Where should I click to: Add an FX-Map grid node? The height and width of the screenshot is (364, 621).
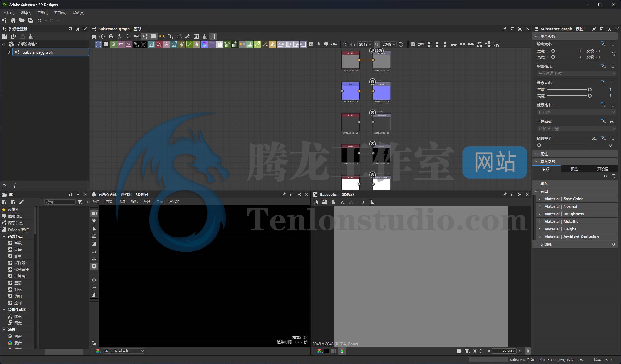[106, 44]
